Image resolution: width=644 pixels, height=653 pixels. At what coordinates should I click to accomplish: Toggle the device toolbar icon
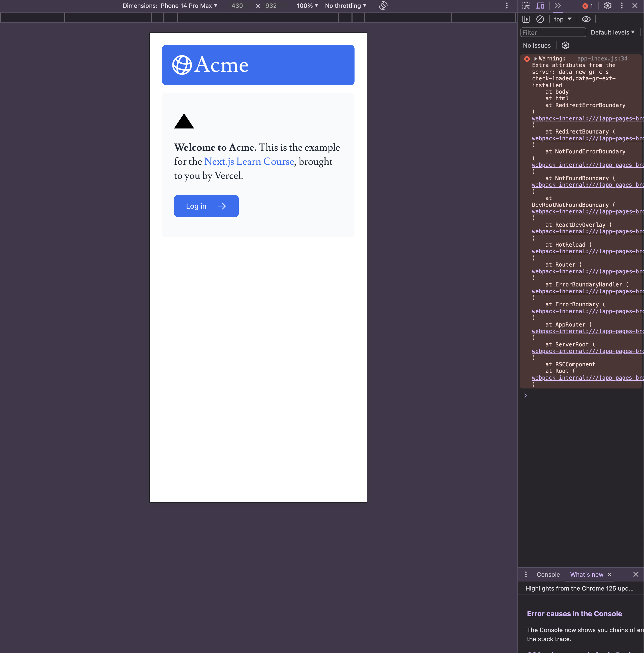click(x=540, y=6)
